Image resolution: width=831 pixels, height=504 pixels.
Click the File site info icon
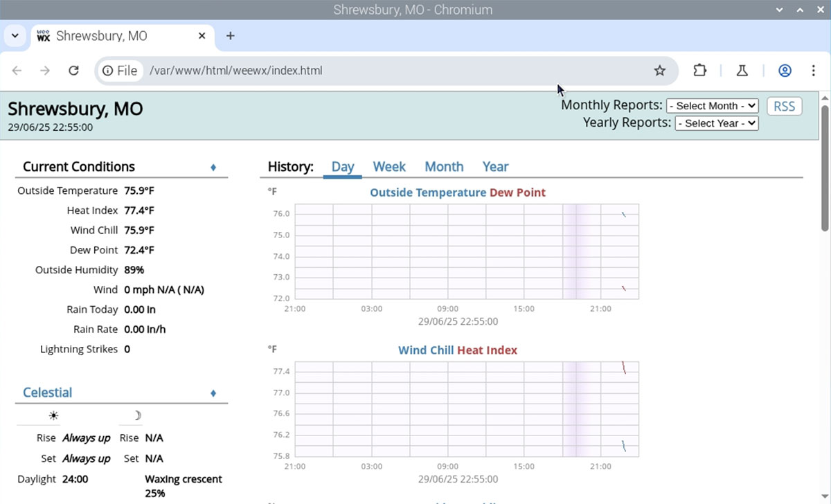120,71
